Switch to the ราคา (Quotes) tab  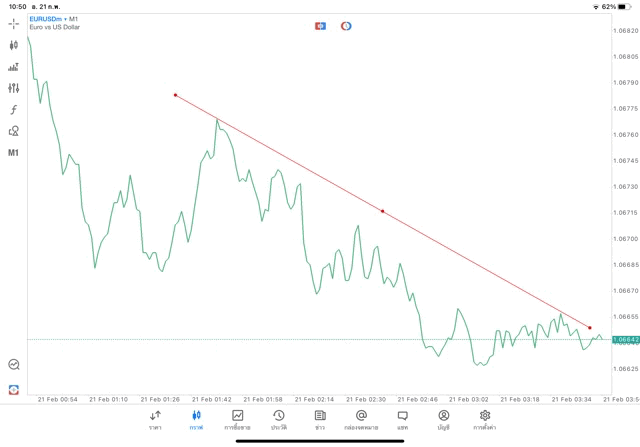[x=155, y=419]
